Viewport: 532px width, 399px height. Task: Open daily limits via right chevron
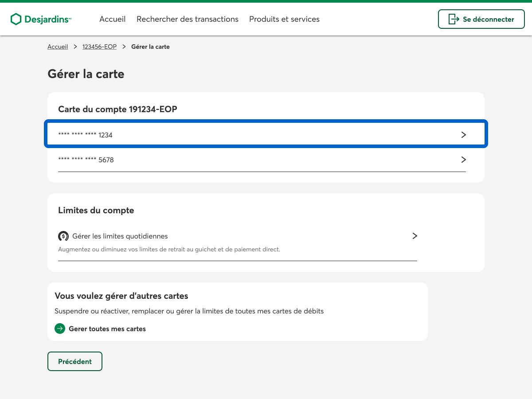pos(415,236)
